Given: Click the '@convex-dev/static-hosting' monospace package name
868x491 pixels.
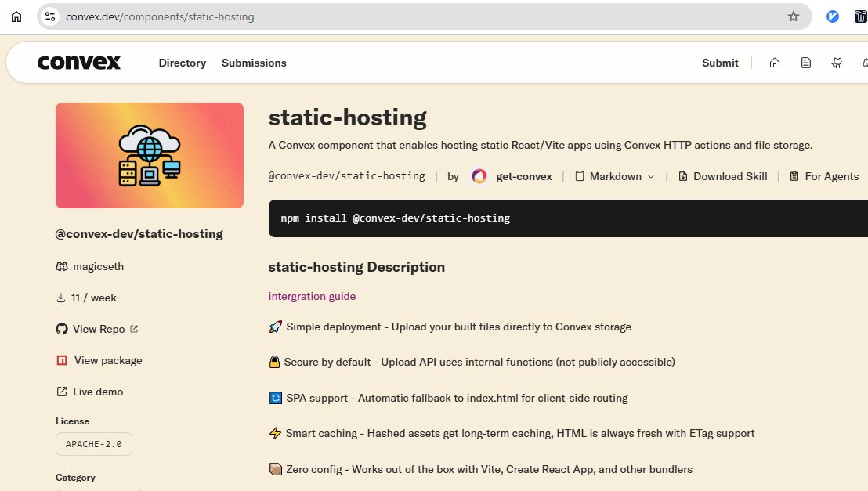Looking at the screenshot, I should click(346, 176).
